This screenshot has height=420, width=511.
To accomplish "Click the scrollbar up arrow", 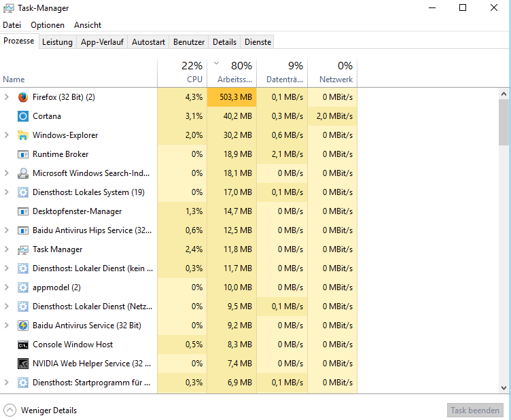I will click(x=504, y=94).
